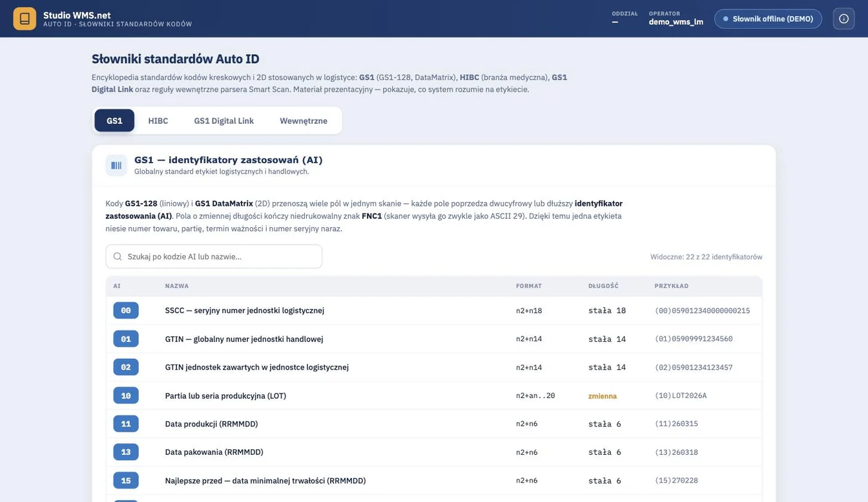Screen dimensions: 868x502
Task: Click the orange zmienna length value
Action: click(603, 396)
